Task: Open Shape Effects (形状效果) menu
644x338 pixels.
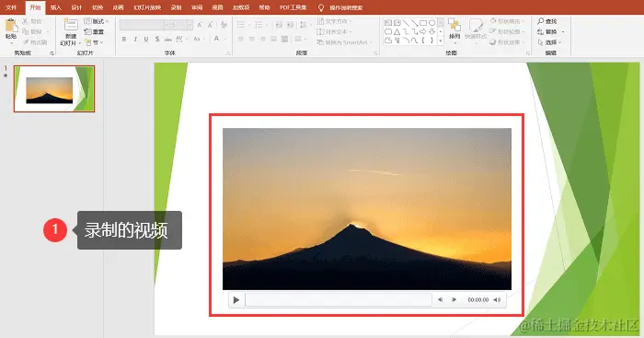Action: pos(507,42)
